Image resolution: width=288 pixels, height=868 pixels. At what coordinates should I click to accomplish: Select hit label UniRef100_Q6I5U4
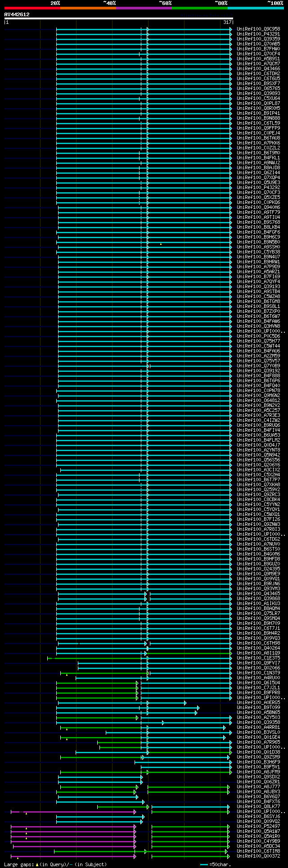tap(258, 683)
